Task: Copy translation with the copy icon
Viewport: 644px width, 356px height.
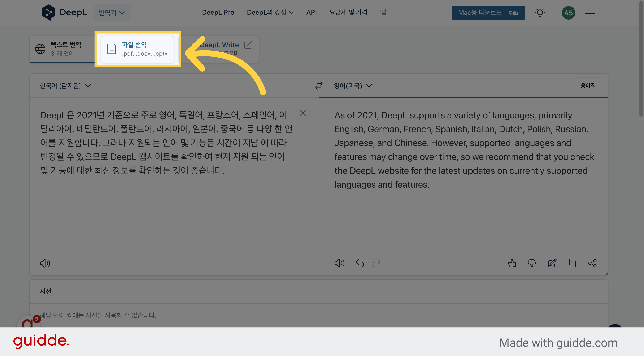Action: pos(572,263)
